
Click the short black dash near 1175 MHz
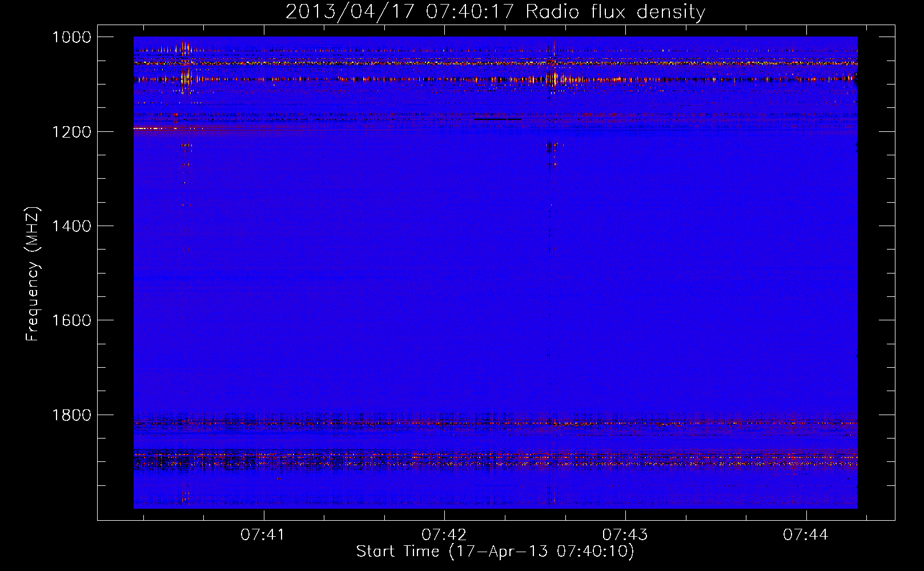tap(497, 119)
